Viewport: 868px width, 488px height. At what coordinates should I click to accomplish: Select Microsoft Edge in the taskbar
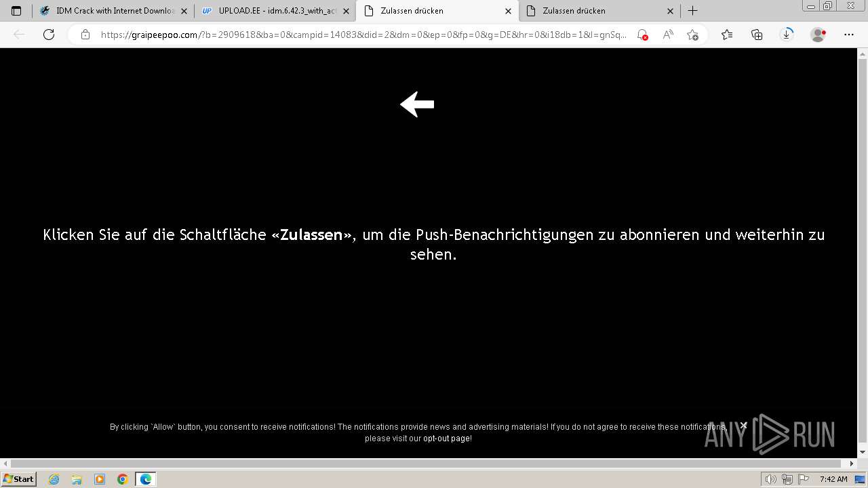(146, 479)
